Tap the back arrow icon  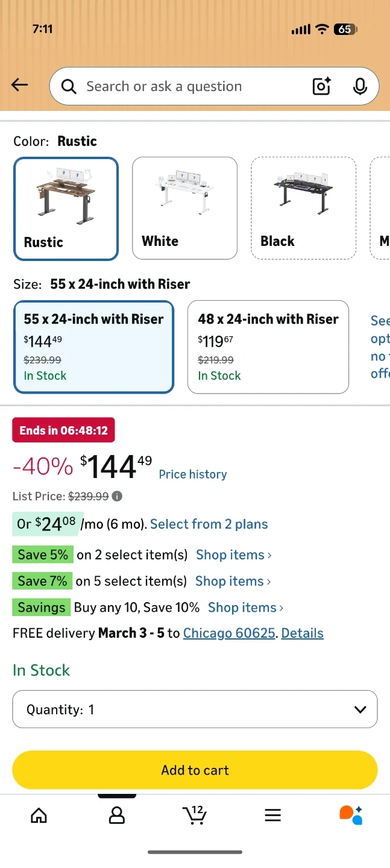[20, 85]
